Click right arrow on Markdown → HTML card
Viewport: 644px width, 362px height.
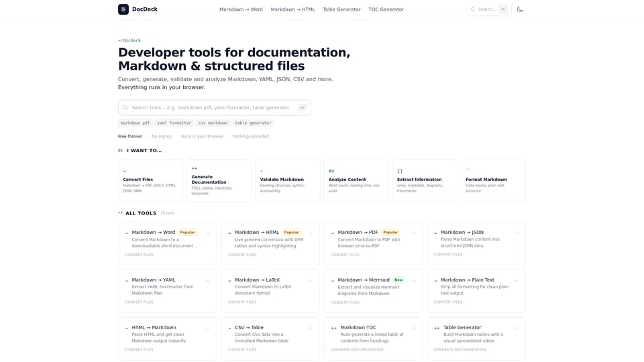coord(311,233)
